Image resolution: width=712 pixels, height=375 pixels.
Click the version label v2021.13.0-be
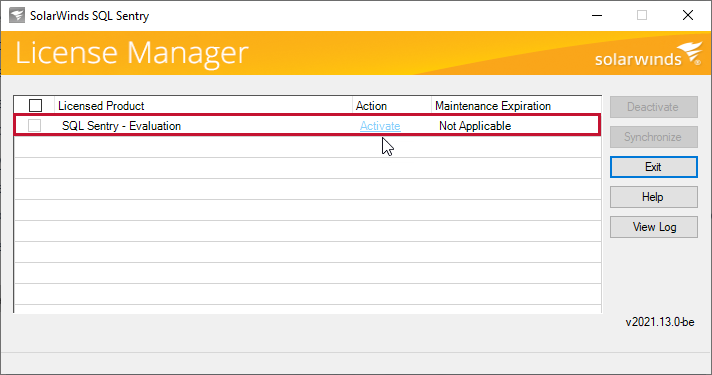tap(660, 322)
